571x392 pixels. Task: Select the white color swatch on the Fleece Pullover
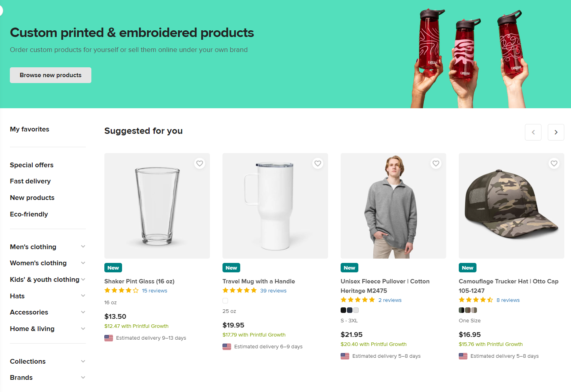pos(356,310)
